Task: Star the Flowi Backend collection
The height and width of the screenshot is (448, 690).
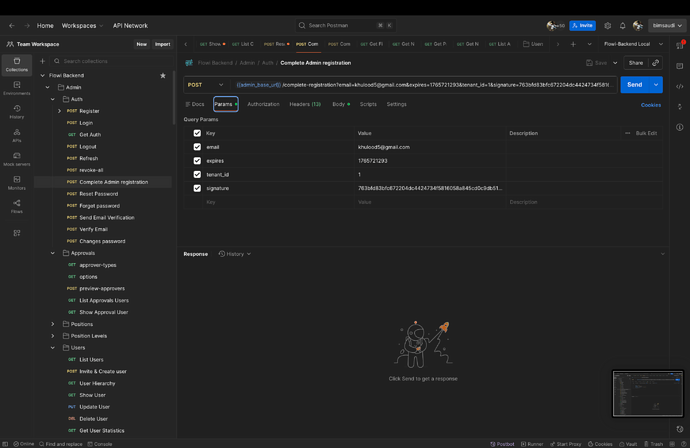Action: [163, 75]
